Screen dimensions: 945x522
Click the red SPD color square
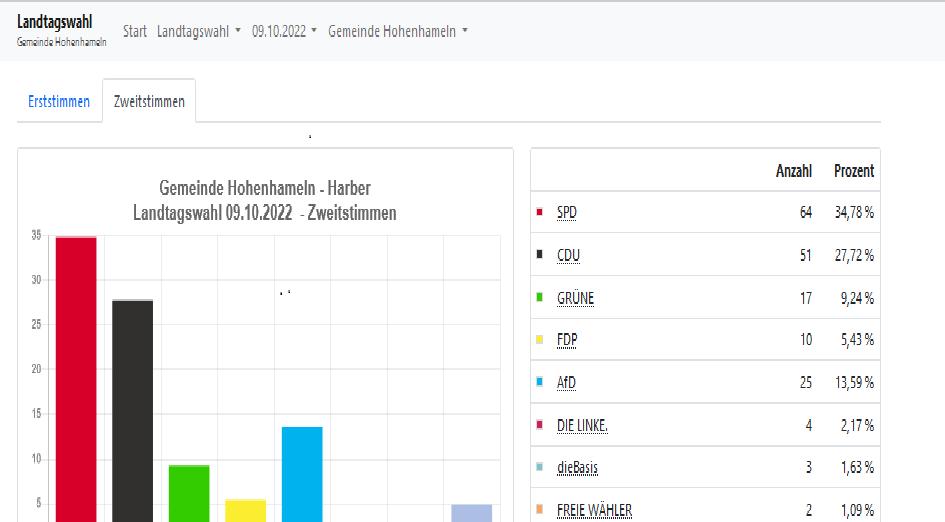539,212
